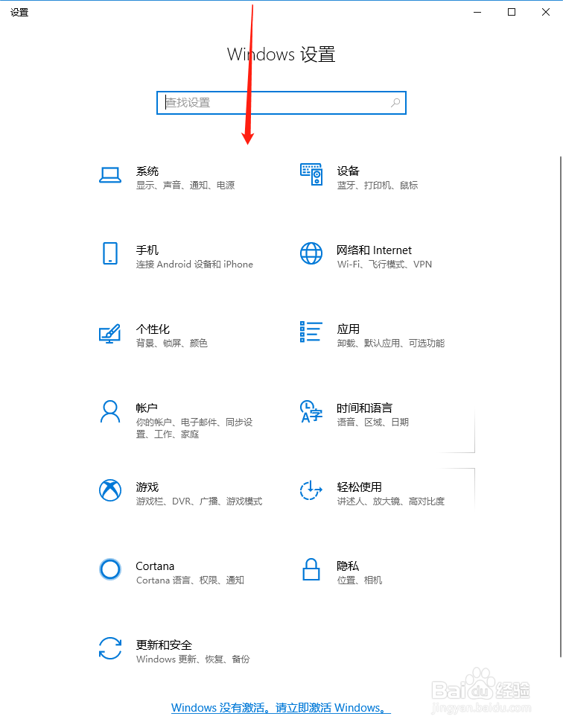
Task: Select the 轻松使用 icon
Action: click(x=311, y=490)
